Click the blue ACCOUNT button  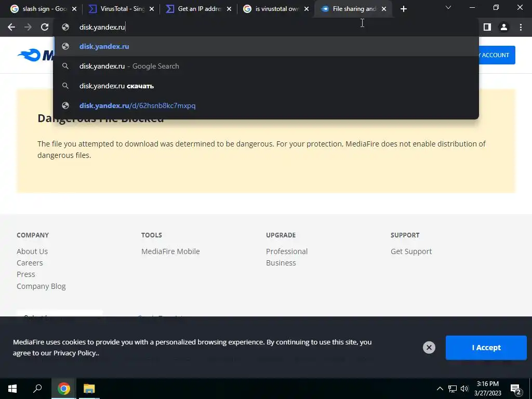pos(497,55)
